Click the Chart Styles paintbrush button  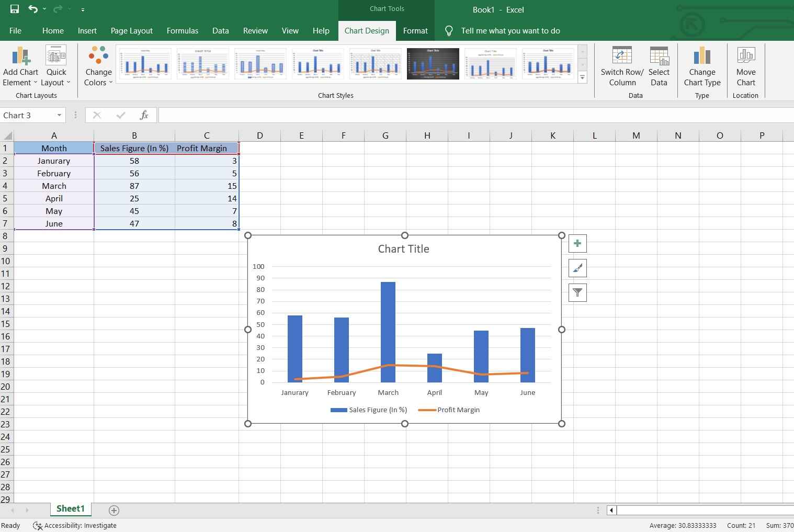(x=577, y=268)
